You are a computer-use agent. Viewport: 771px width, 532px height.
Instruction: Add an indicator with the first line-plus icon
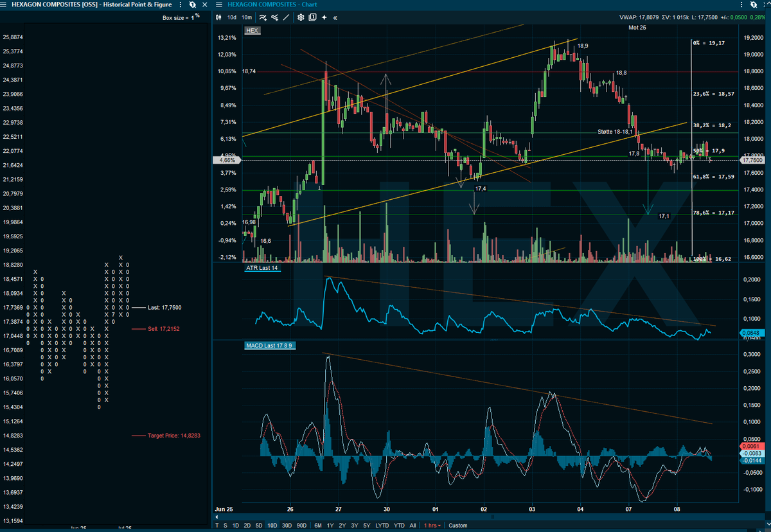pyautogui.click(x=263, y=17)
